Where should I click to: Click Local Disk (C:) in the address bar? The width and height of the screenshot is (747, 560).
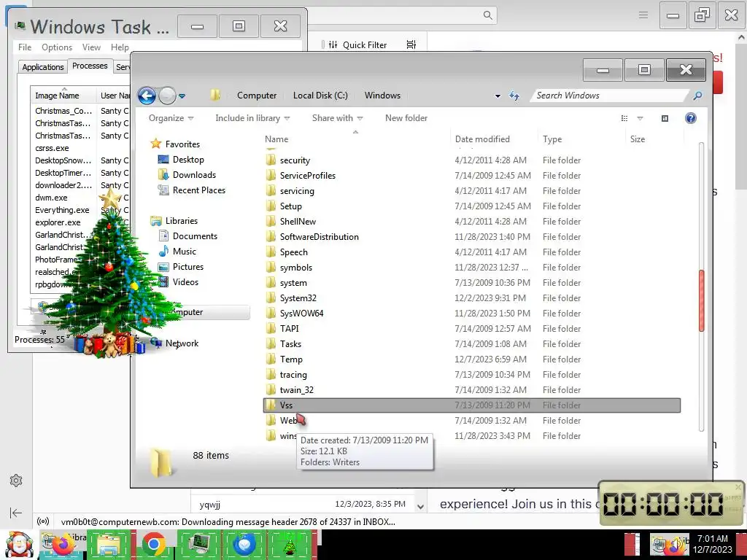tap(320, 96)
